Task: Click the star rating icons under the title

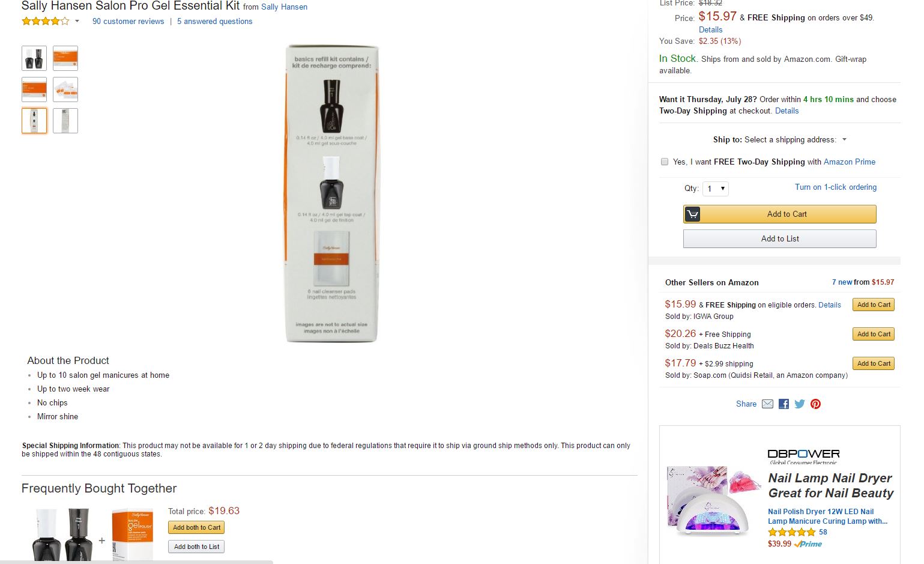Action: [x=46, y=22]
